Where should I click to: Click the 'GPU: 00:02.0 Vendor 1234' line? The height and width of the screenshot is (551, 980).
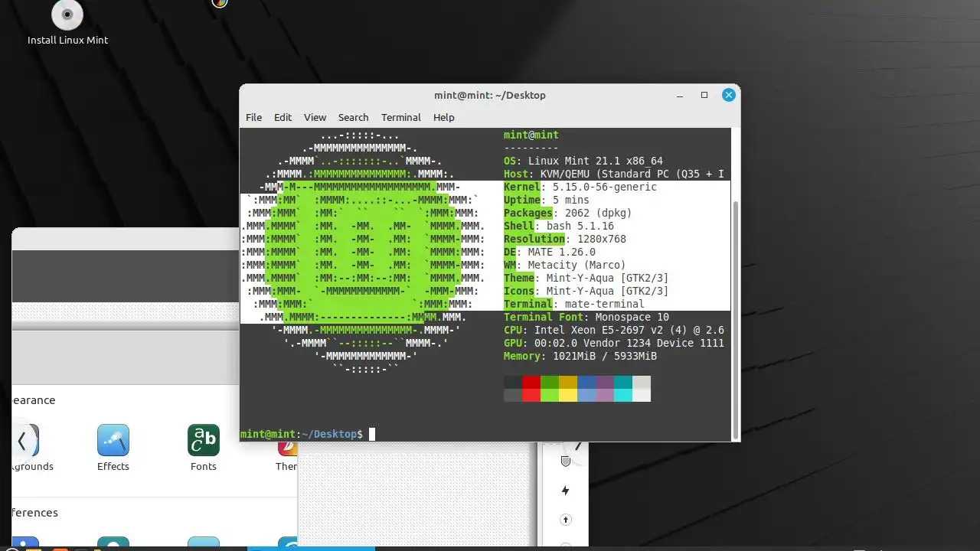click(614, 343)
